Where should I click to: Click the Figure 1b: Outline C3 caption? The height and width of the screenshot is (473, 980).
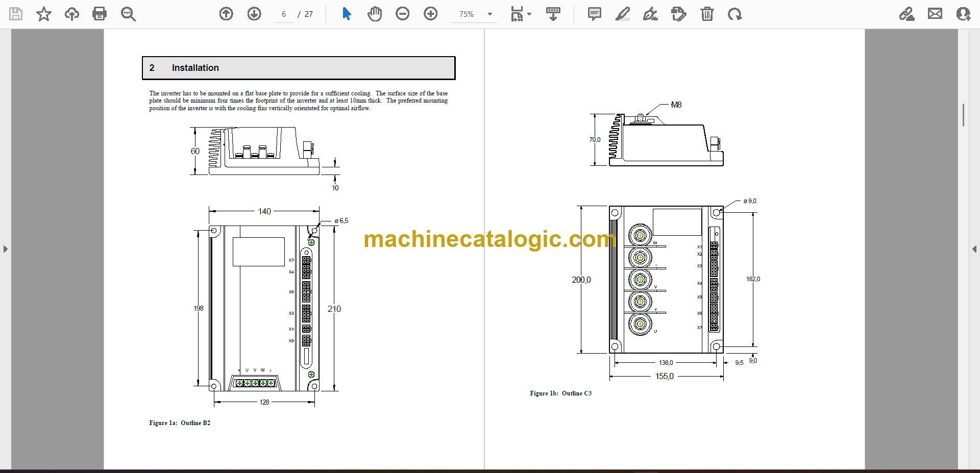(560, 393)
